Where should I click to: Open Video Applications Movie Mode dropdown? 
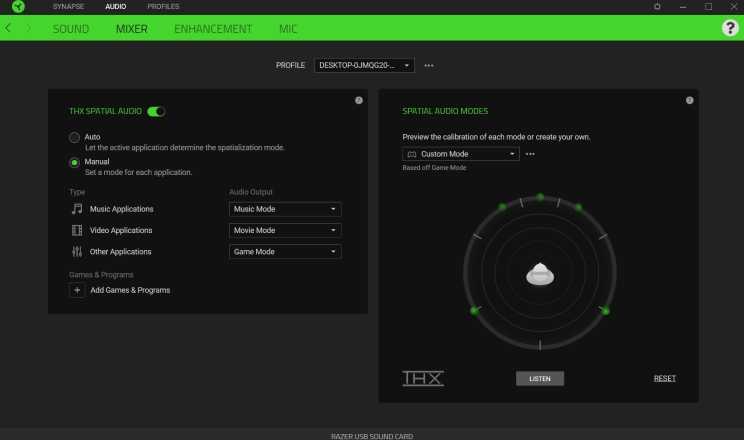[285, 230]
